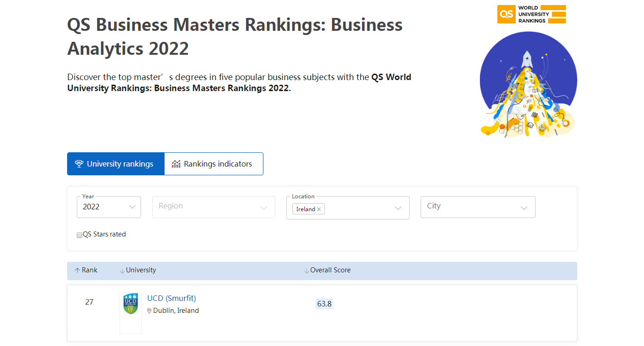Click the QS World University Rankings logo
The height and width of the screenshot is (346, 644).
click(531, 14)
